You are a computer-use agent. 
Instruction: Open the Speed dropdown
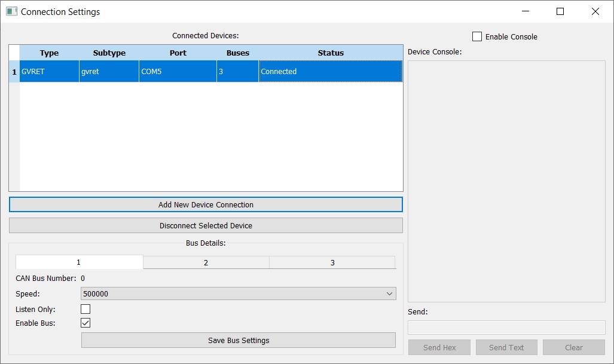click(238, 293)
